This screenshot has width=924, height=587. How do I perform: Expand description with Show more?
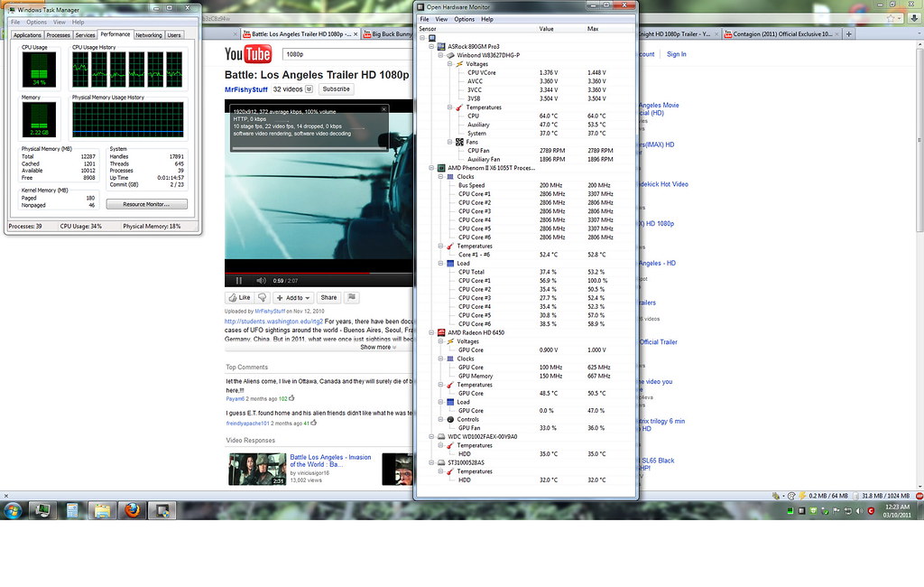point(378,347)
